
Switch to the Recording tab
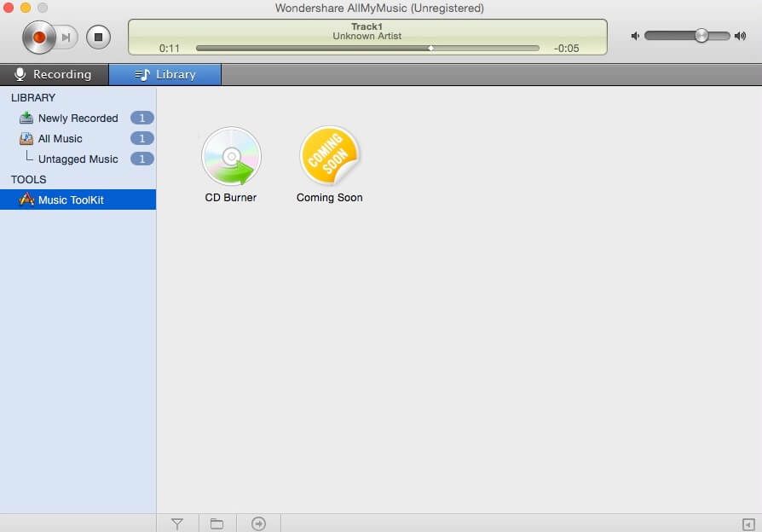54,74
